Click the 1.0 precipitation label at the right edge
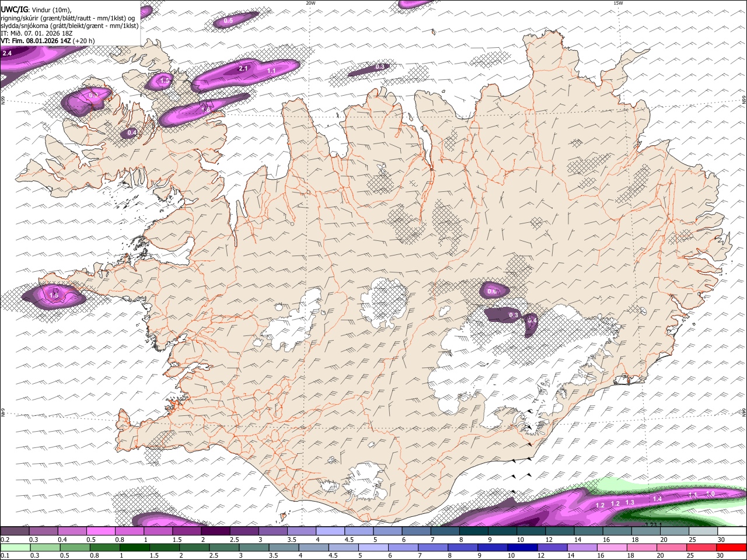This screenshot has width=747, height=560. 710,494
